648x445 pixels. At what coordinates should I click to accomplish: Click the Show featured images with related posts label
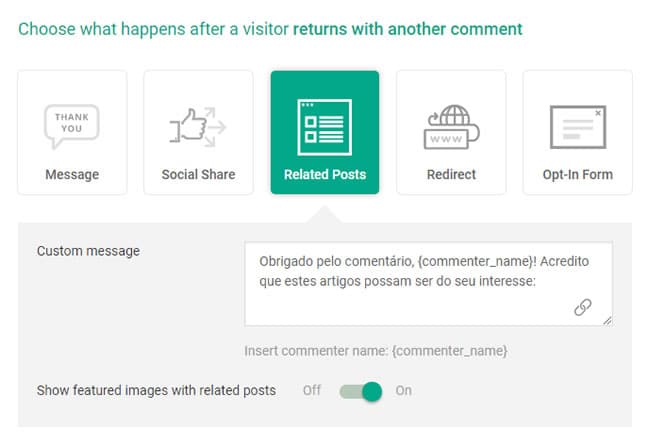[156, 390]
